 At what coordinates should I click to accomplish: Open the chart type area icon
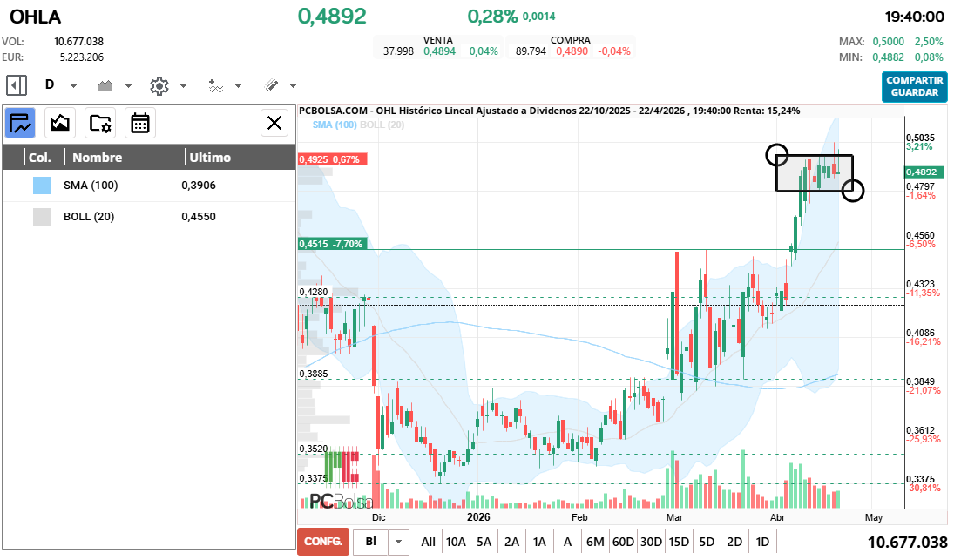tap(105, 85)
